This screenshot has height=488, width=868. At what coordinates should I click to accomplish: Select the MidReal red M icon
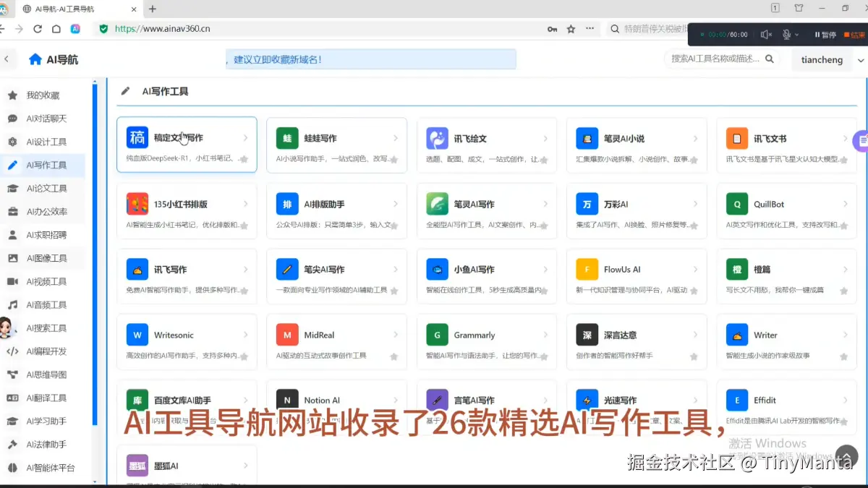(286, 334)
